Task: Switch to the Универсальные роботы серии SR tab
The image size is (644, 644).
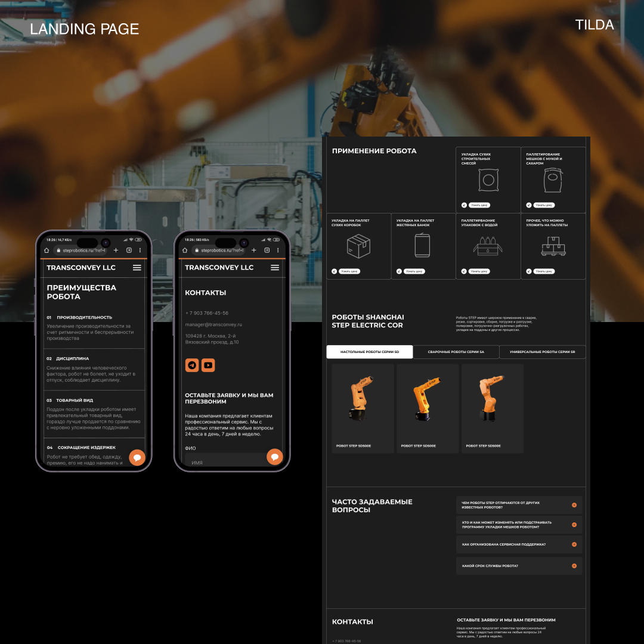Action: tap(542, 352)
